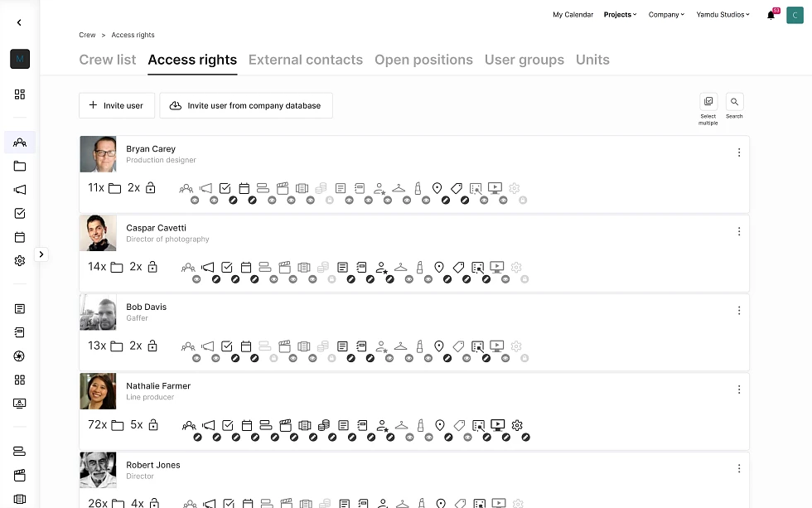Click the notifications bell icon
The height and width of the screenshot is (508, 812).
(x=771, y=15)
